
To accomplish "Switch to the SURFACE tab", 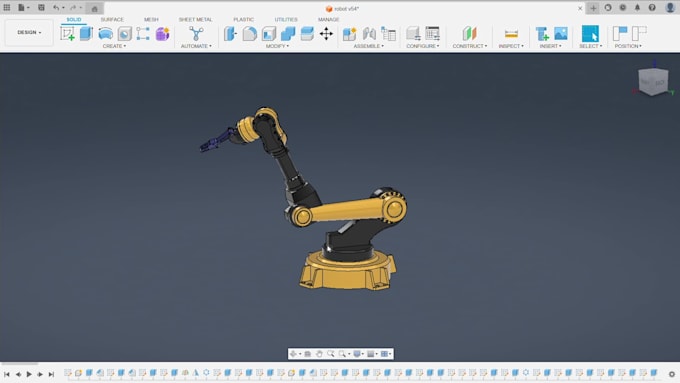I will click(112, 20).
